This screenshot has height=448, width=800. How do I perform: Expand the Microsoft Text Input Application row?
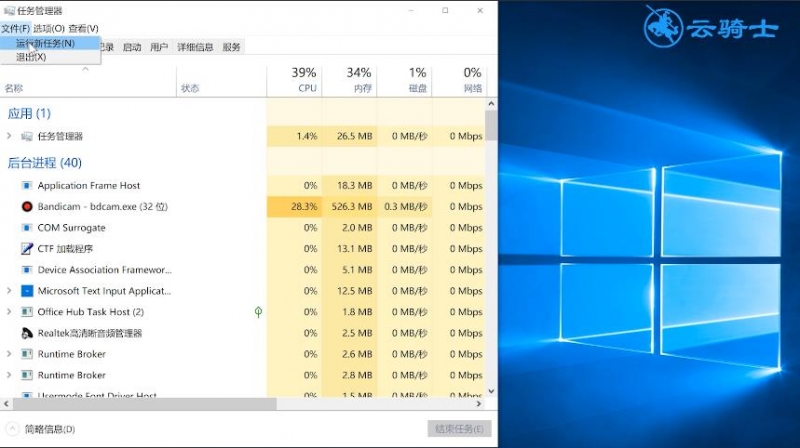click(9, 290)
